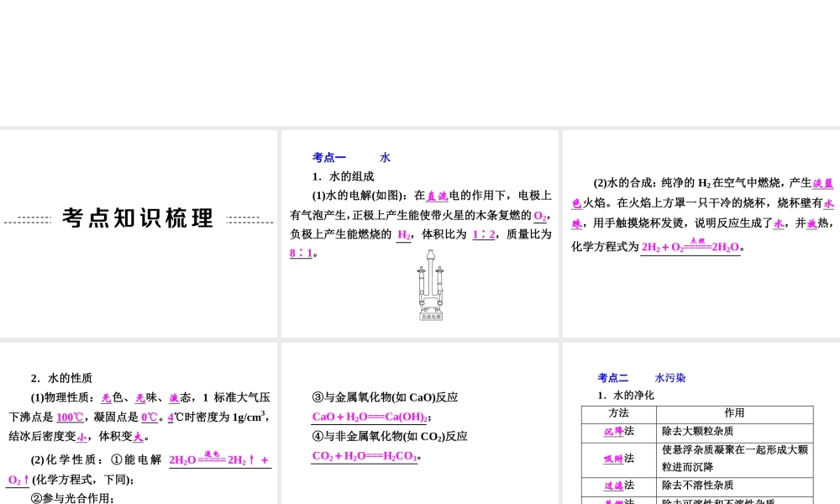Click the cell starting 使悬浮杂质凝聚在一起

pos(734,459)
